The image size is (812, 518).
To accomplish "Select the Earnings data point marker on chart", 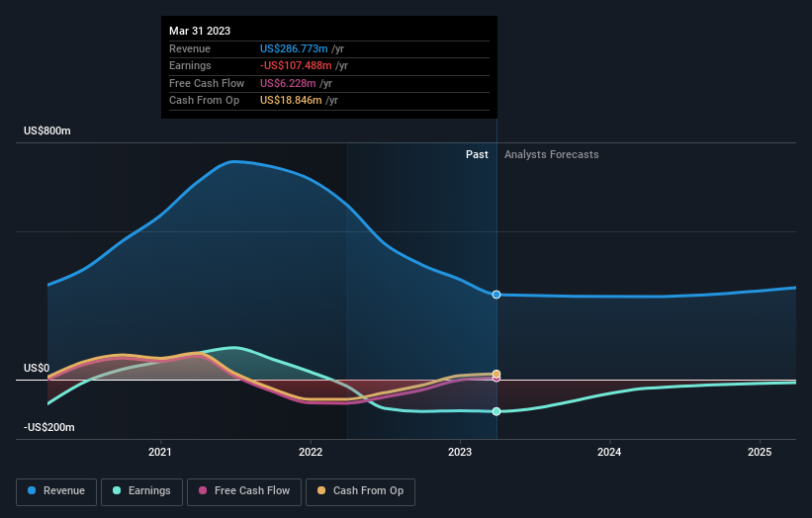I will tap(496, 411).
